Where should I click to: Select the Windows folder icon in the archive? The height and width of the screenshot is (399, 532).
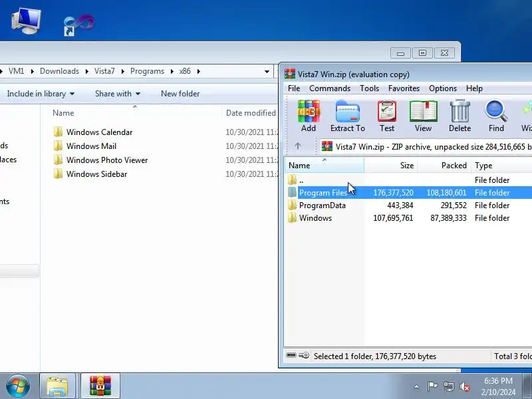click(x=292, y=218)
